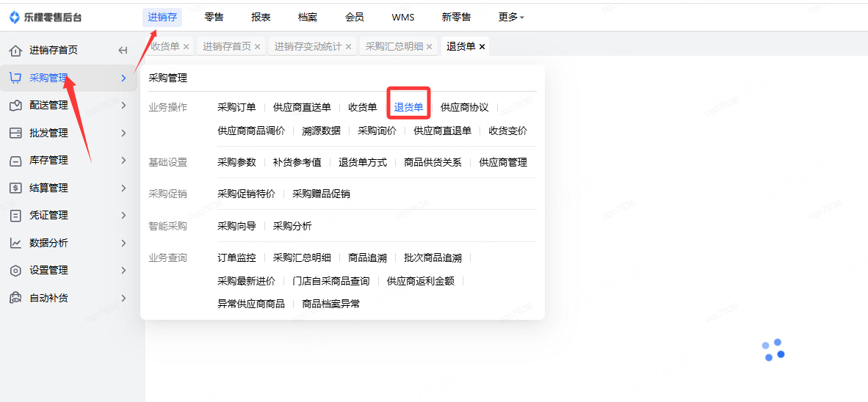Expand the 设置管理 chevron
The height and width of the screenshot is (402, 868).
coord(123,271)
